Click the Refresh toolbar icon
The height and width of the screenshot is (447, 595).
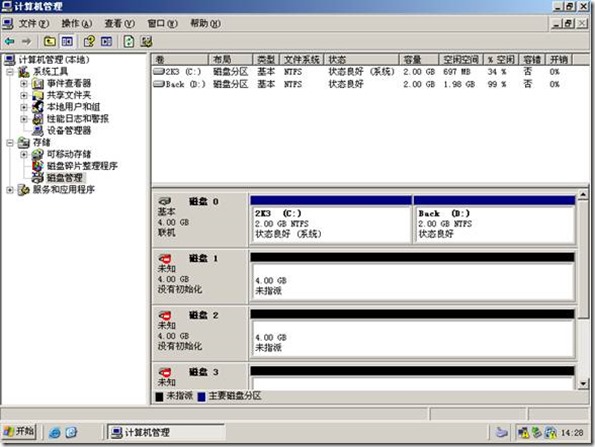(129, 41)
